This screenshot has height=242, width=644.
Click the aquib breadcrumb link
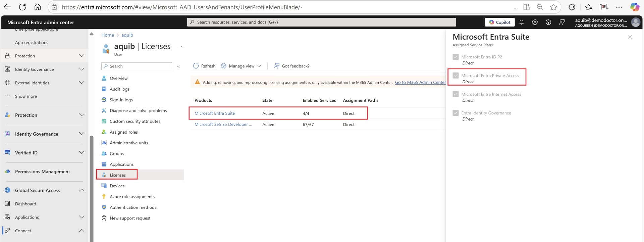click(x=127, y=35)
